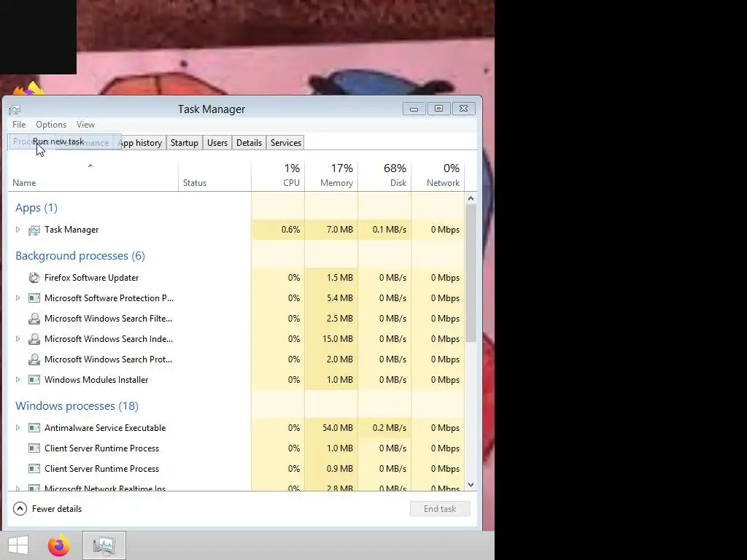This screenshot has width=747, height=560.
Task: Click the Firefox Software Updater icon
Action: (34, 278)
